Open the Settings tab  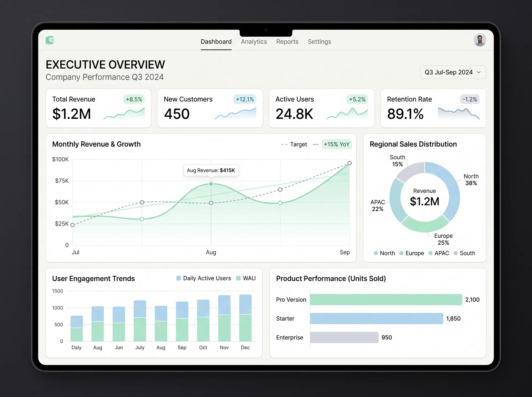[x=319, y=42]
